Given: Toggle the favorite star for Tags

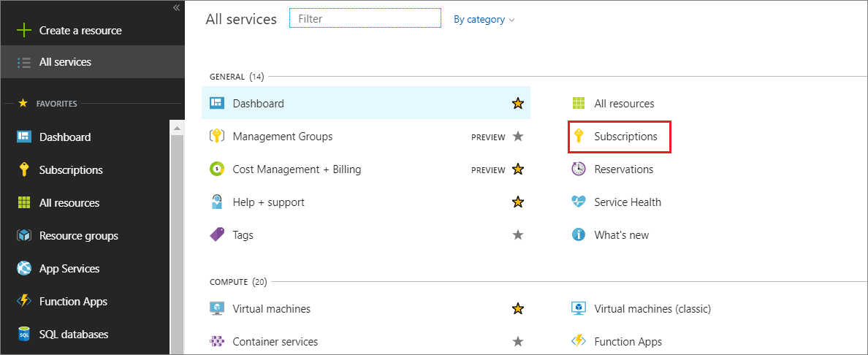Looking at the screenshot, I should (x=518, y=235).
